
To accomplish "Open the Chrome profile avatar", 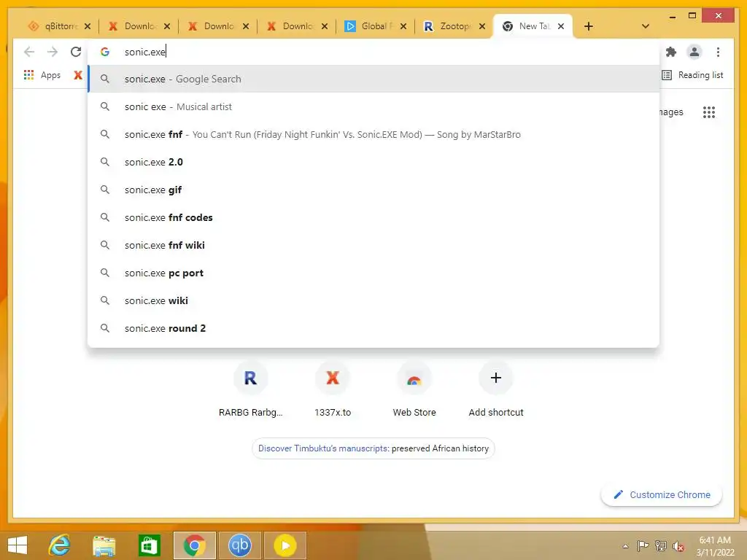I will (694, 52).
